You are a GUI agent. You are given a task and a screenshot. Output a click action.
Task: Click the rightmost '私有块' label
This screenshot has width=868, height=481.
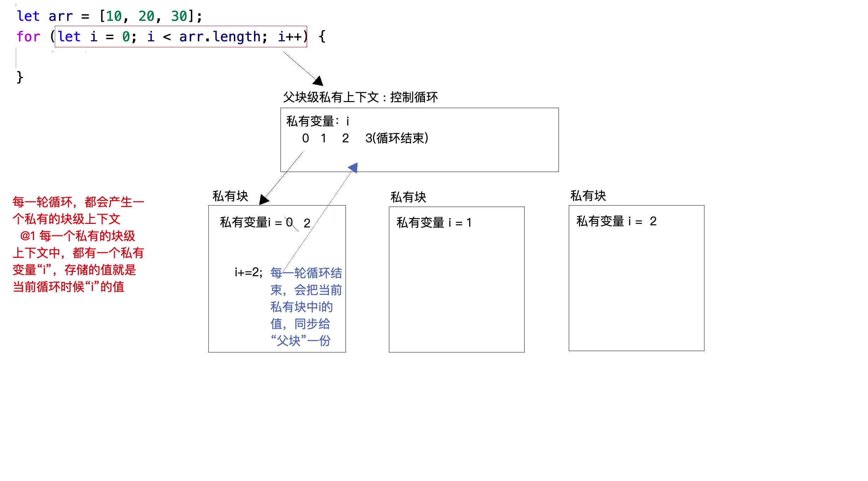tap(588, 196)
